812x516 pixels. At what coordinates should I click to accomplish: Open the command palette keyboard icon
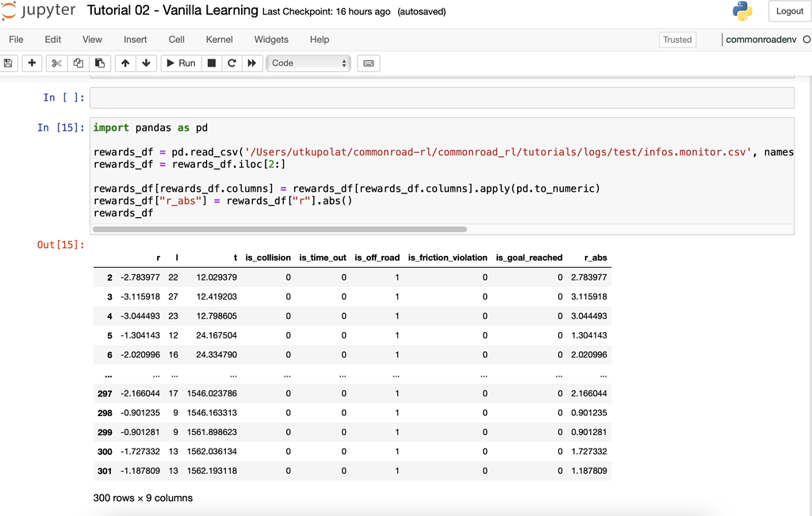click(369, 63)
